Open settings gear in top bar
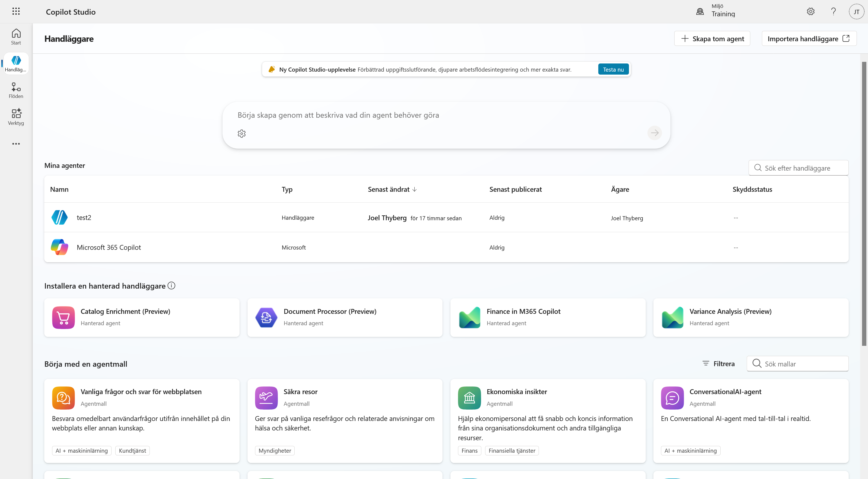 click(811, 11)
